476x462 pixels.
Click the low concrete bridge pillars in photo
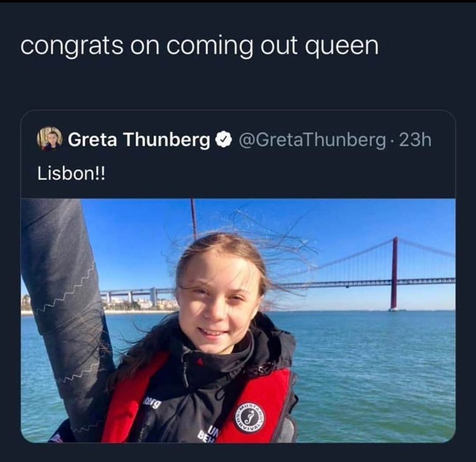[x=131, y=295]
